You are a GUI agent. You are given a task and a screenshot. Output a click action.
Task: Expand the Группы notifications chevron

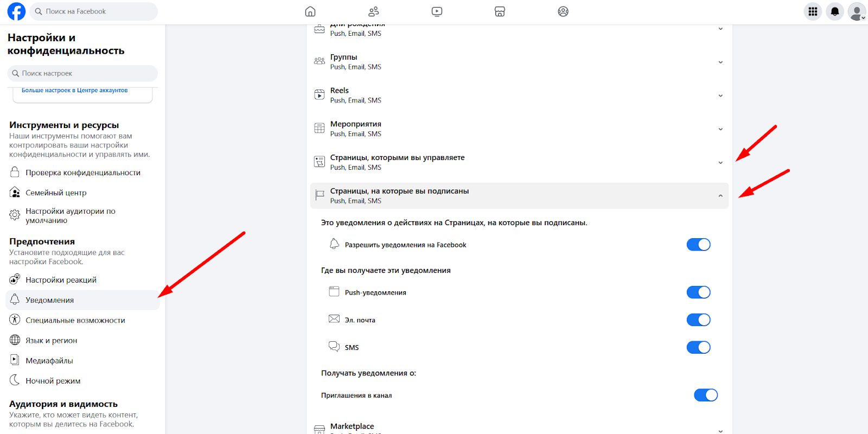(x=720, y=62)
